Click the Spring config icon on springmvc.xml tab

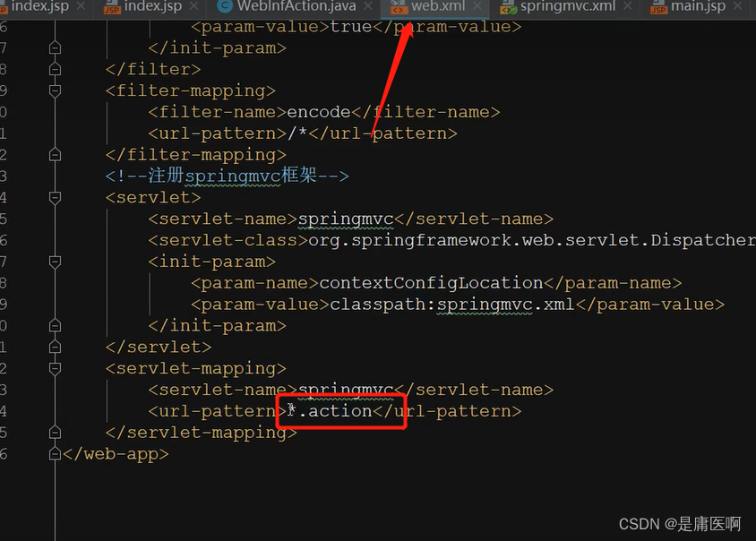(508, 7)
